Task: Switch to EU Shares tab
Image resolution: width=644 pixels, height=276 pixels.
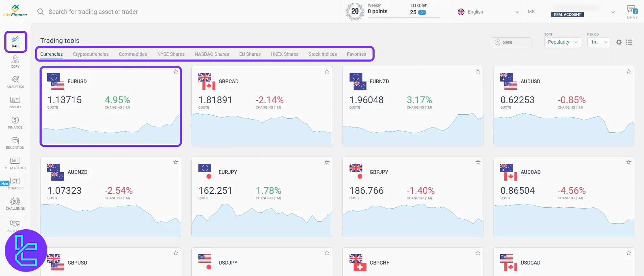Action: [250, 54]
